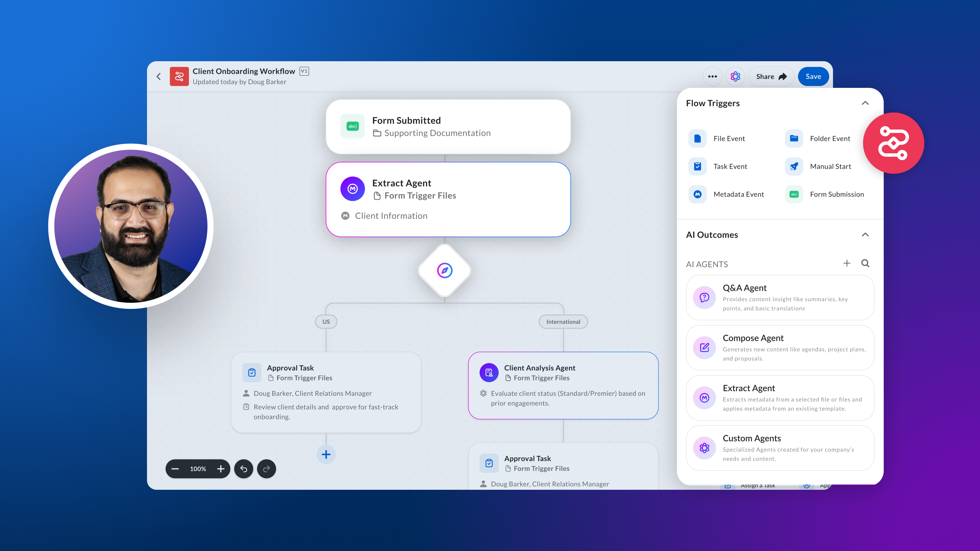
Task: Select the File Event trigger icon
Action: pos(697,138)
